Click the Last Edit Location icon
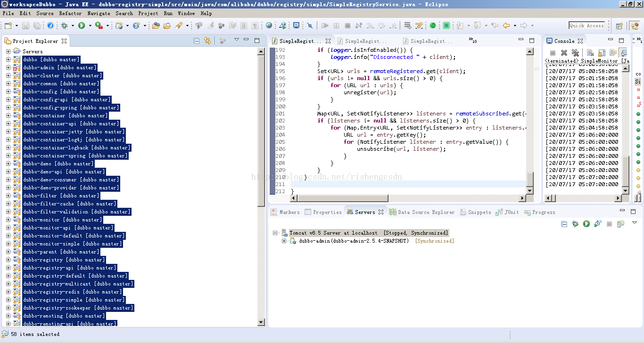 click(495, 25)
